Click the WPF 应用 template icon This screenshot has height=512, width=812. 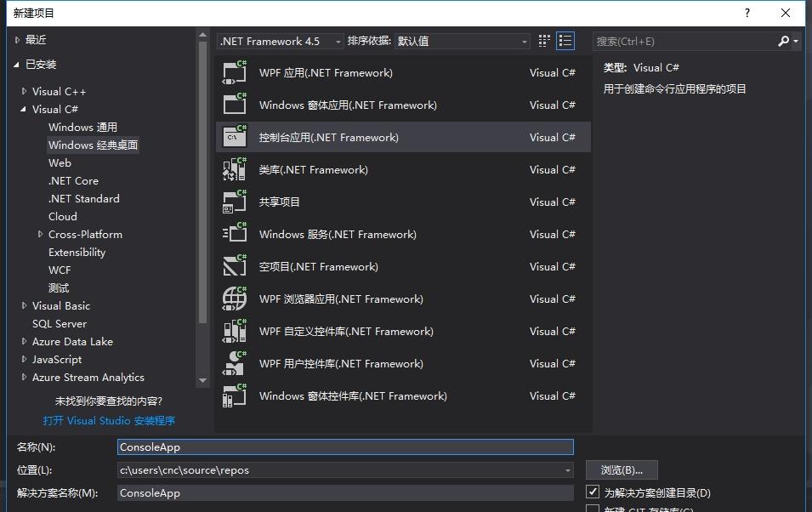(x=235, y=72)
